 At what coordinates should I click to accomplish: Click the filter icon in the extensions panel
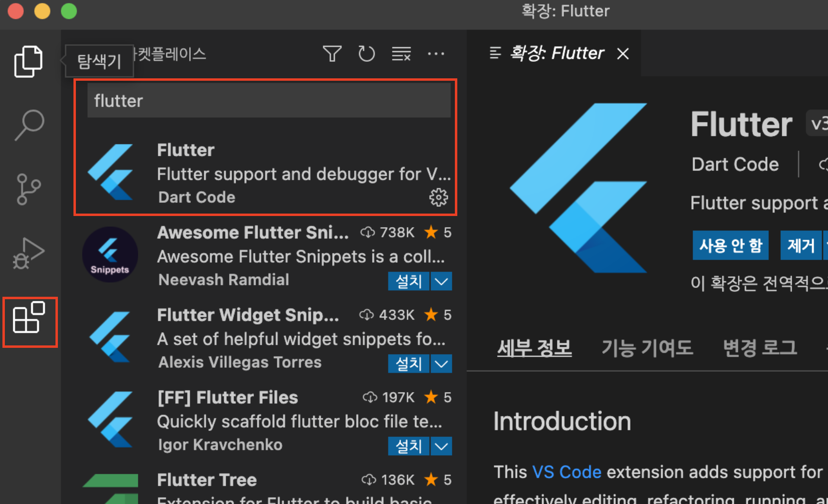[x=332, y=54]
